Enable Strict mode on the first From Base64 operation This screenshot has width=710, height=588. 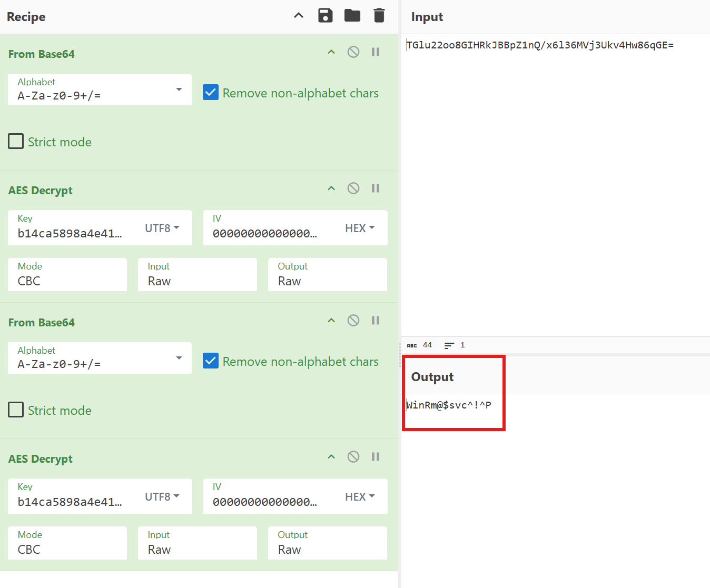16,141
